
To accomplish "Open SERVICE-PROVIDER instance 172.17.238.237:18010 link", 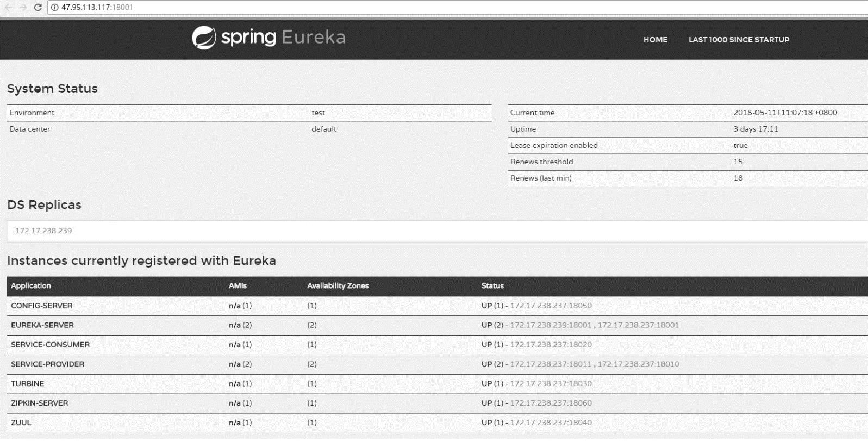I will pyautogui.click(x=638, y=364).
